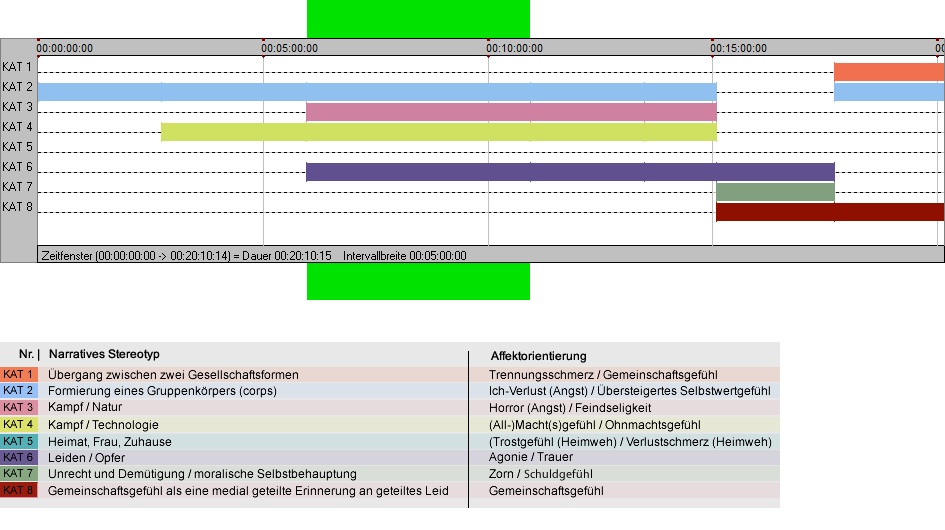Click '(Trostgefühl (Heimweh) / Verlustschmerz (Heimweh)' text
Screen dimensions: 945x530
click(x=630, y=441)
